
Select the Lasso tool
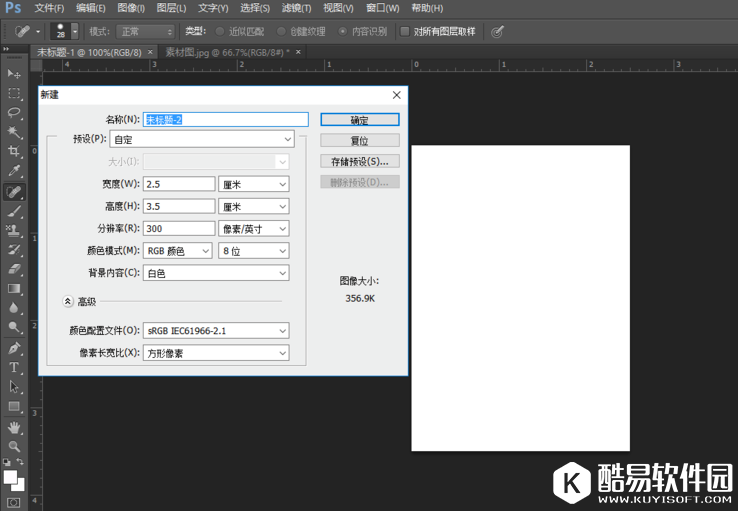(x=14, y=113)
